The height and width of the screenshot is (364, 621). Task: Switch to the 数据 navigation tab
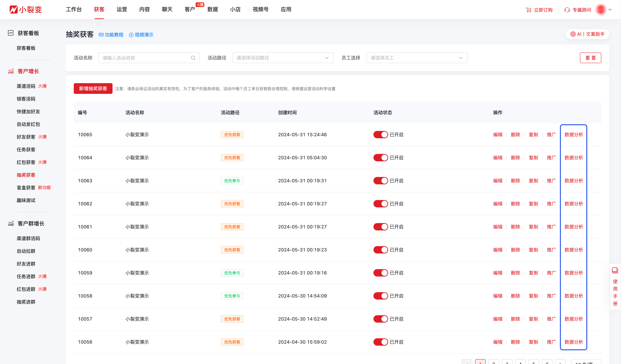pyautogui.click(x=213, y=9)
